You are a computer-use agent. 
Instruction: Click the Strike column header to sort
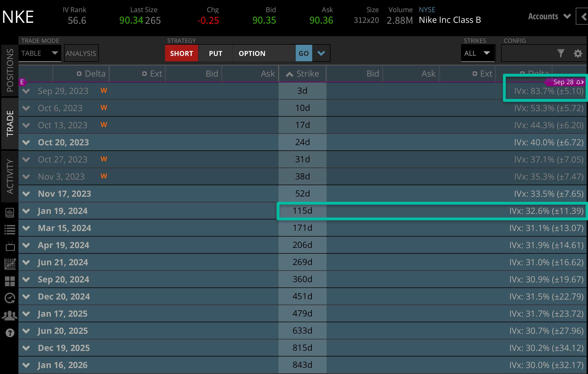click(x=303, y=74)
